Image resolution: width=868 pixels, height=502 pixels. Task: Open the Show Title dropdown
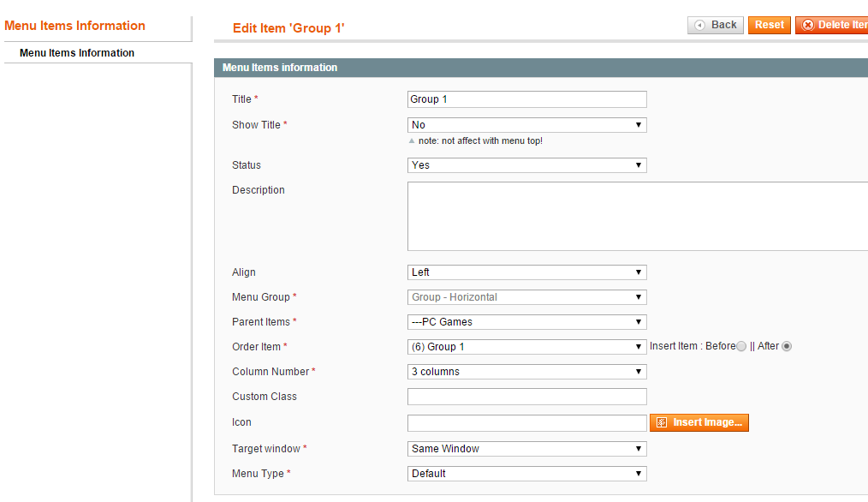(527, 125)
